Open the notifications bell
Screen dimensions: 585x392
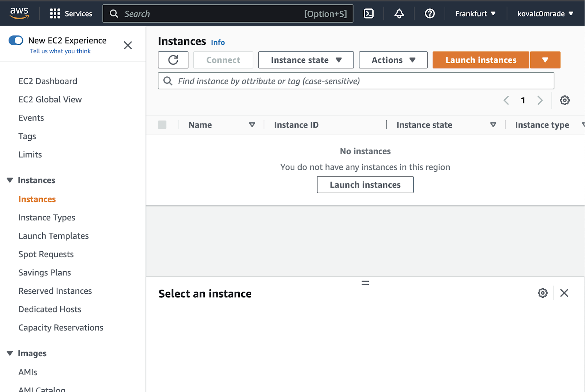[x=399, y=14]
